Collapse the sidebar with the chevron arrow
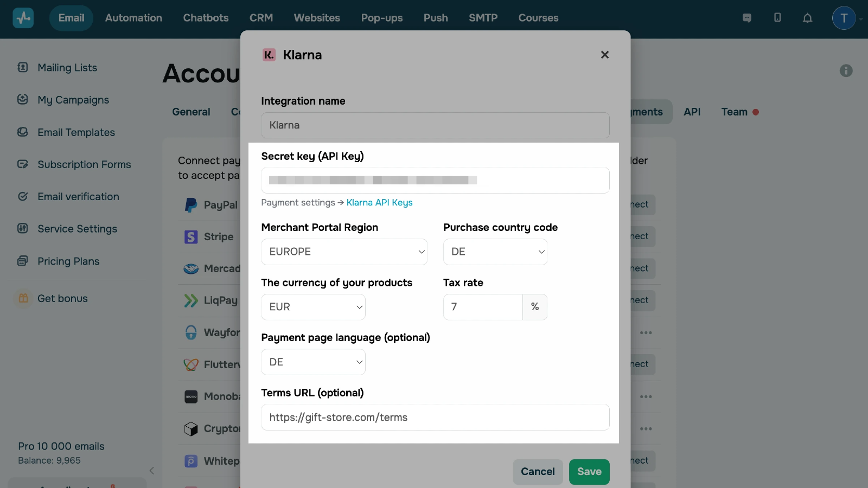 [x=152, y=471]
